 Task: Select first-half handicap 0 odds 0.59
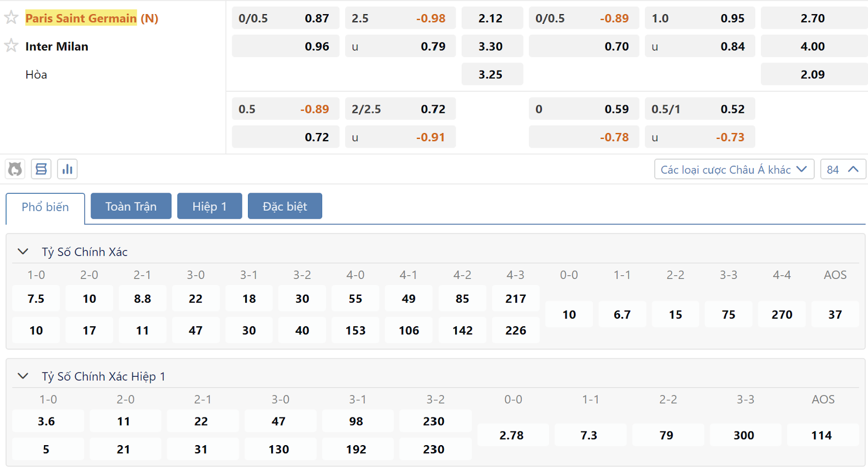(x=584, y=109)
